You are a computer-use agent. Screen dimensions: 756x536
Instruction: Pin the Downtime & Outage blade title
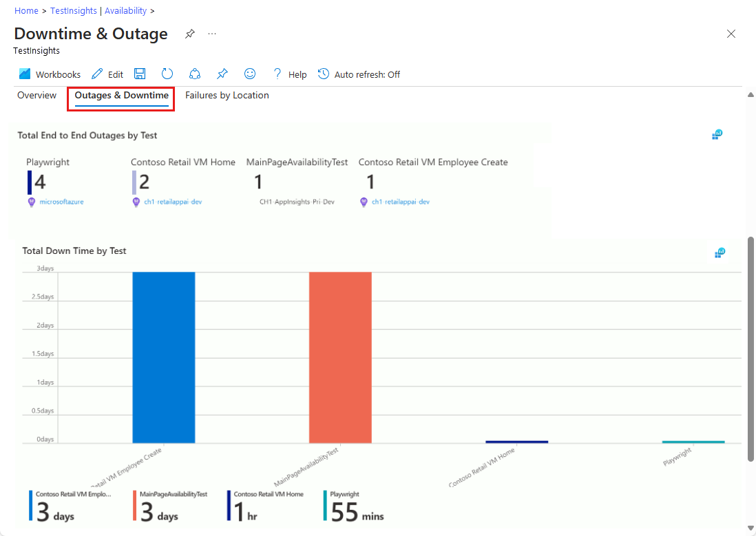190,34
